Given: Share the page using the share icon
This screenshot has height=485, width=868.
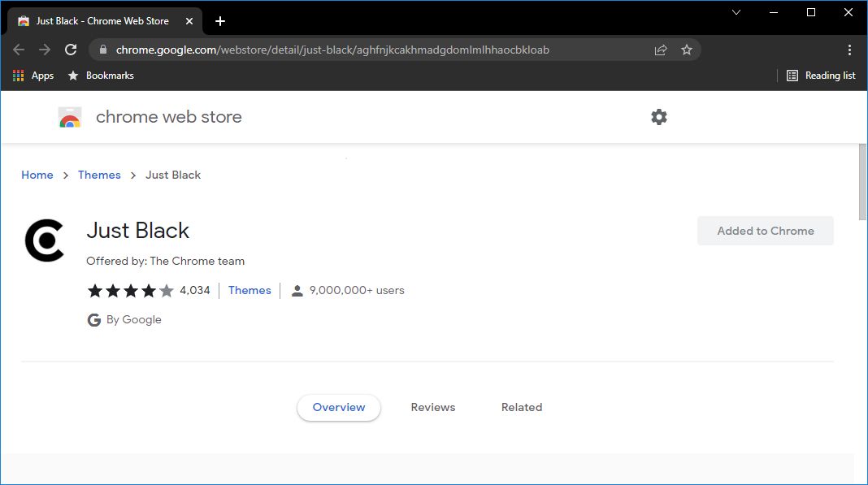Looking at the screenshot, I should tap(661, 50).
